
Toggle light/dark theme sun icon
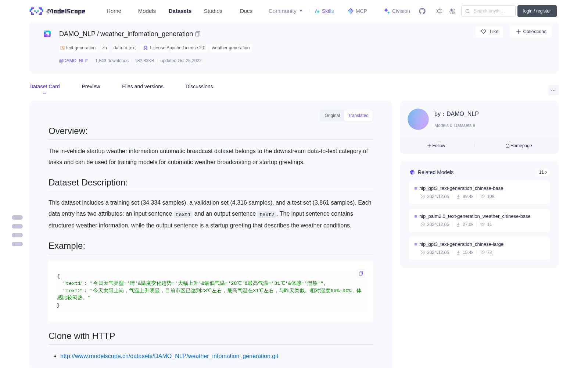pos(439,11)
